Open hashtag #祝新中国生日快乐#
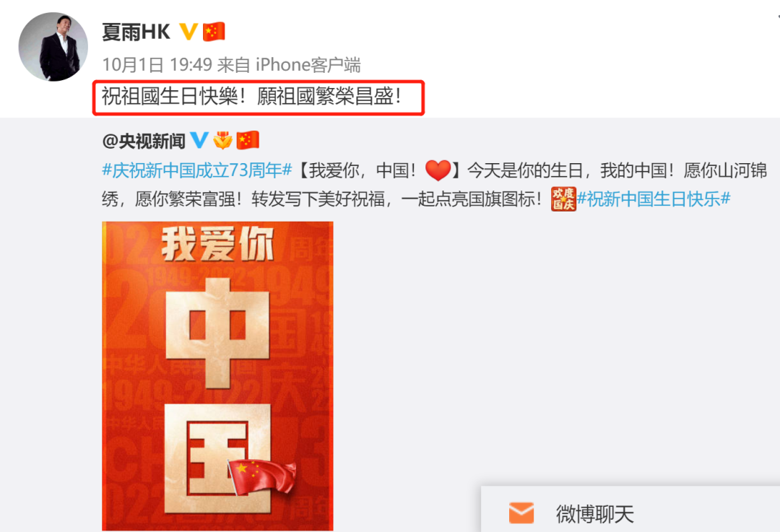Viewport: 780px width, 532px height. tap(654, 199)
